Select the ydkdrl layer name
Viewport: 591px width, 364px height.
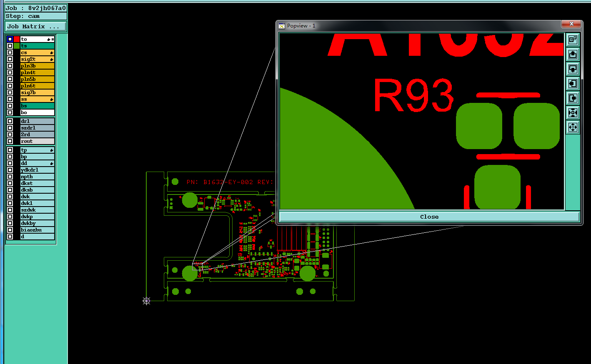point(38,170)
